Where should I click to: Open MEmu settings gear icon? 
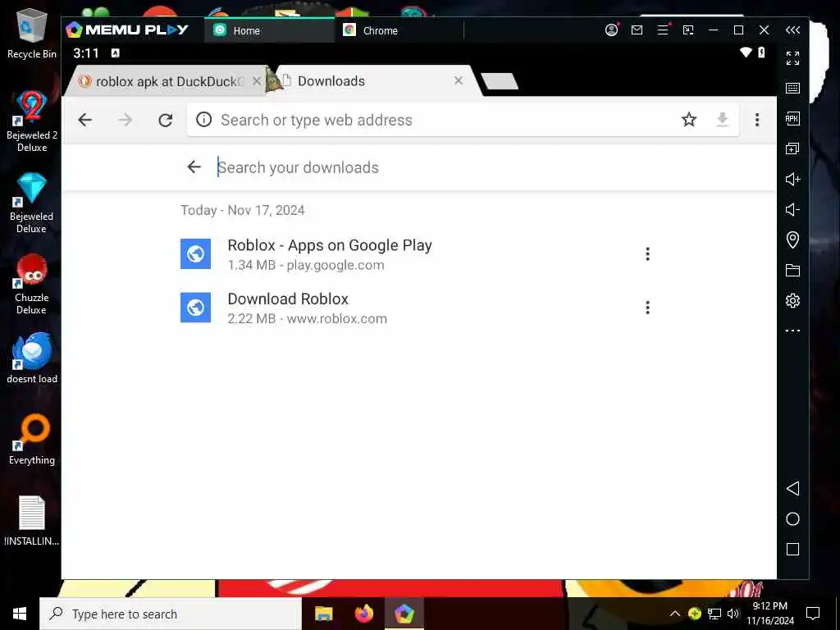pos(793,300)
